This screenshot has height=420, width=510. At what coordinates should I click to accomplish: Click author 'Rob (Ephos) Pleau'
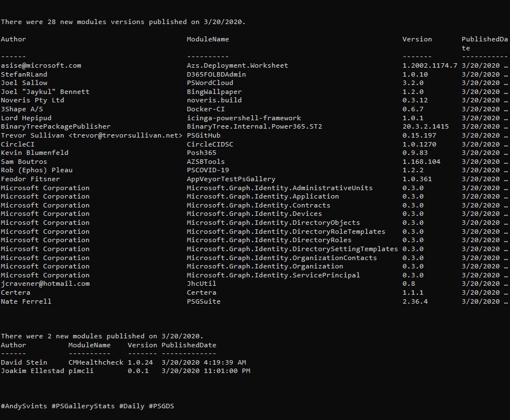pyautogui.click(x=37, y=171)
